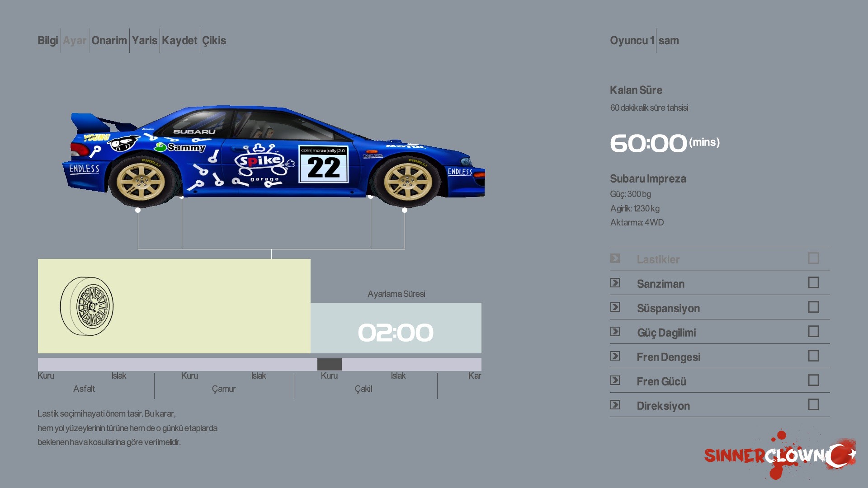This screenshot has width=868, height=488.
Task: Click the '60 dakikalik süre tahsisi' text
Action: (x=649, y=108)
